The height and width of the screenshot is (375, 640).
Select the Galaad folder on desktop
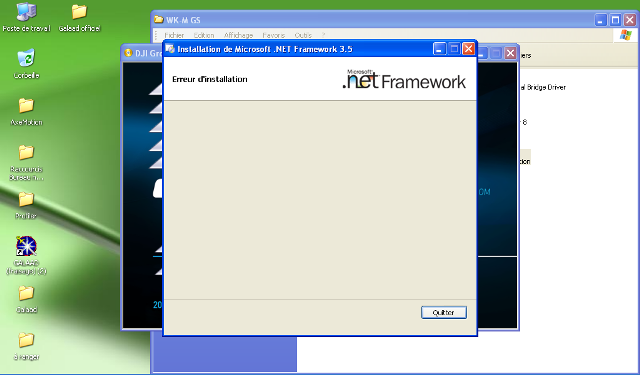point(27,299)
